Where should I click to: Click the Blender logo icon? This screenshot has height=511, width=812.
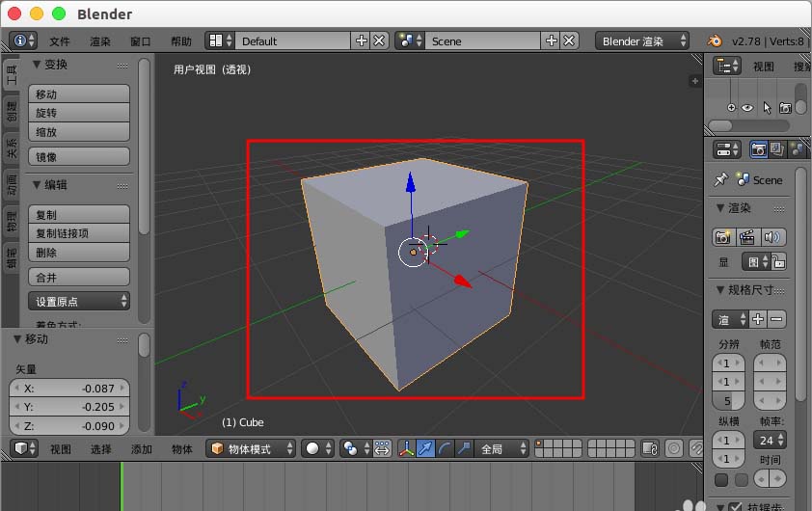715,40
